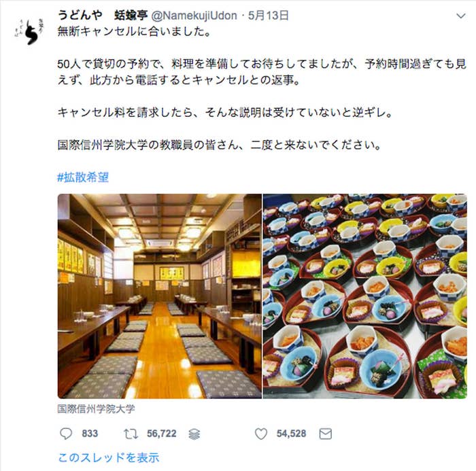
Task: Click the stacked layers Buffer icon
Action: [194, 434]
